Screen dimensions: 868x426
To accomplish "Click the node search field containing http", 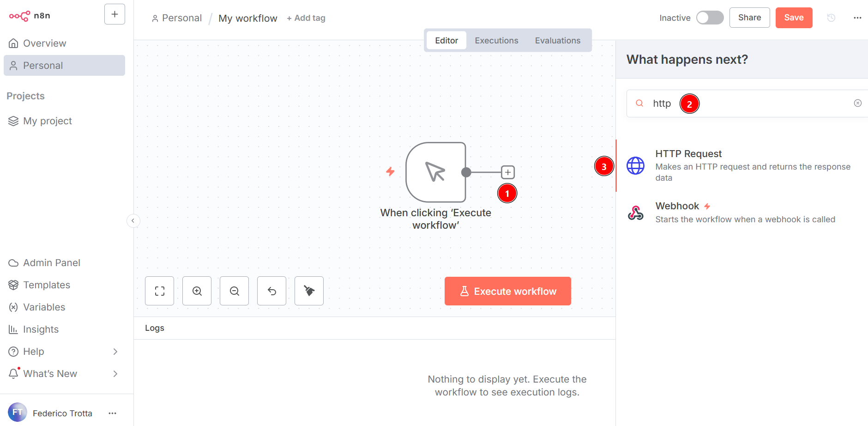I will click(x=747, y=103).
